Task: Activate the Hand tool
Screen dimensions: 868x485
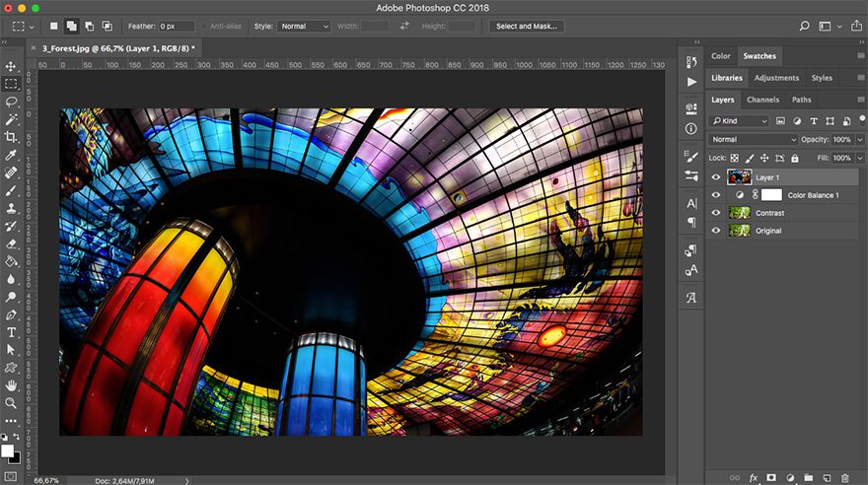Action: [x=11, y=385]
